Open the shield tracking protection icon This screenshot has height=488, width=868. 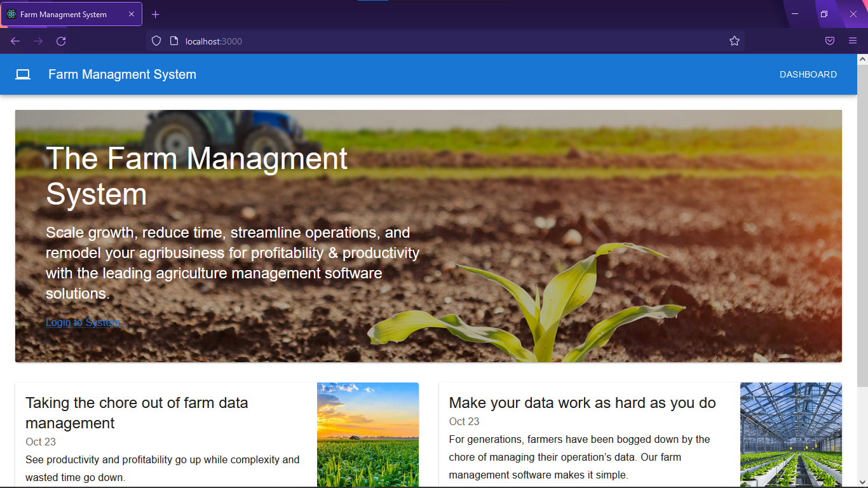(156, 41)
